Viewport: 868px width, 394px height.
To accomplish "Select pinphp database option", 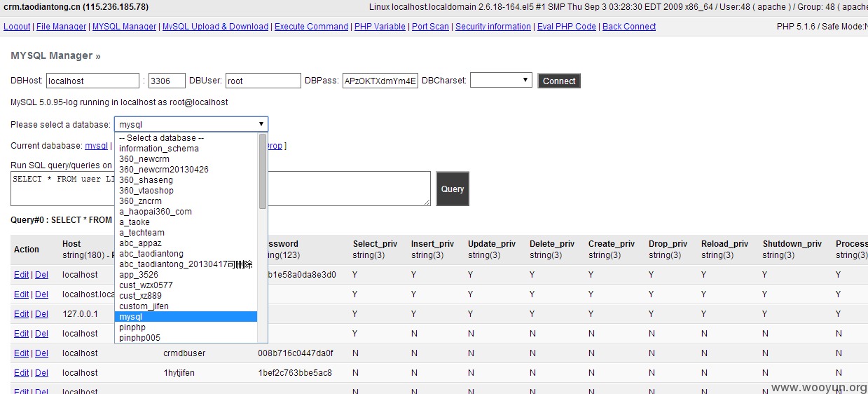I will pos(186,327).
